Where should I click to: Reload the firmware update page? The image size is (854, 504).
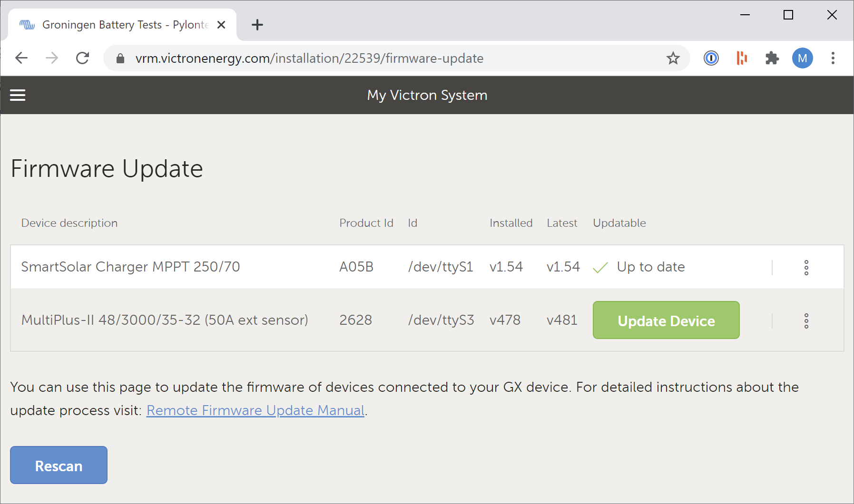tap(82, 58)
